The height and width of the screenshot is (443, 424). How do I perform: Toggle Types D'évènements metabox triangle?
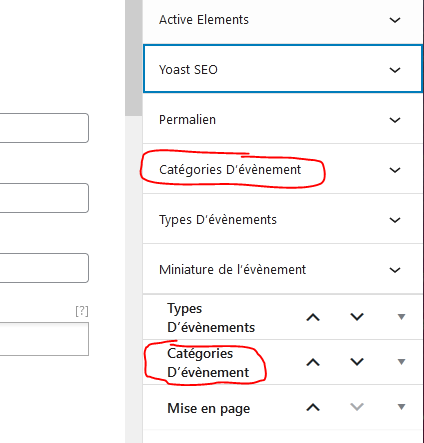pyautogui.click(x=401, y=317)
